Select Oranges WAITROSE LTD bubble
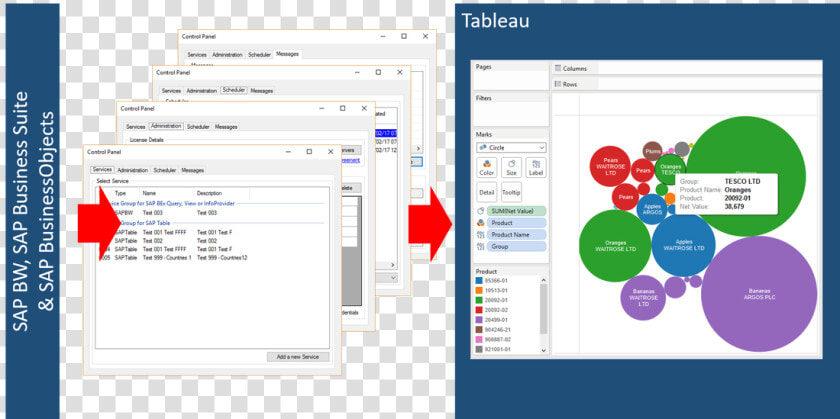840x419 pixels. pos(616,246)
